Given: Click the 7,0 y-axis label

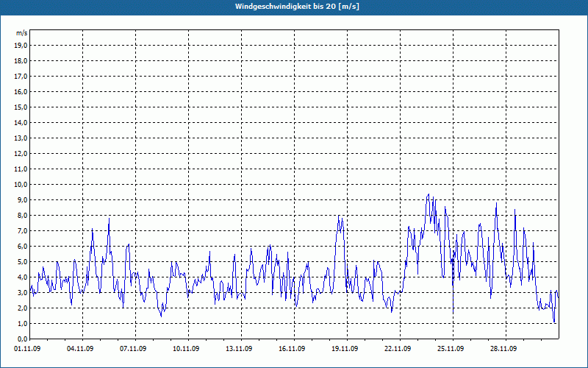Looking at the screenshot, I should (x=23, y=231).
